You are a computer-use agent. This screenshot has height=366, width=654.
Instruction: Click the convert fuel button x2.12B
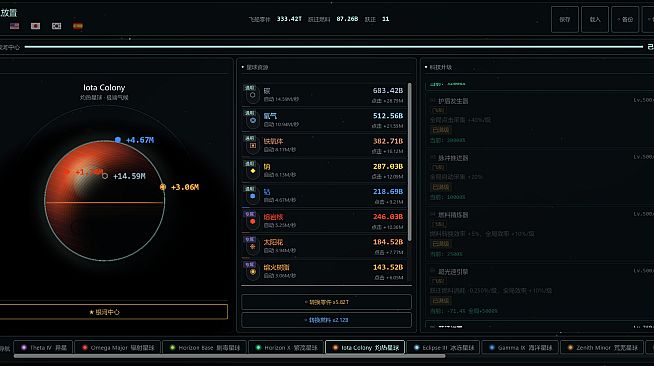(x=327, y=320)
